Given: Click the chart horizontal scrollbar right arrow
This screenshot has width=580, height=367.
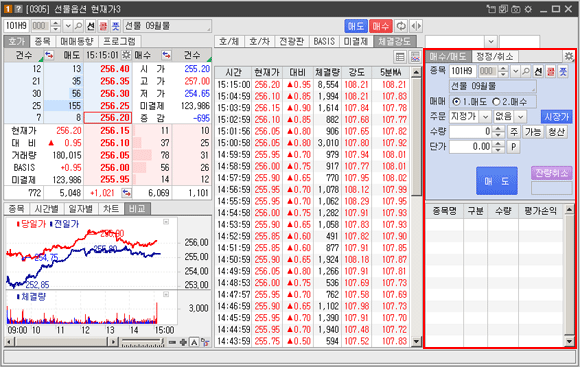Looking at the screenshot, I should [114, 342].
